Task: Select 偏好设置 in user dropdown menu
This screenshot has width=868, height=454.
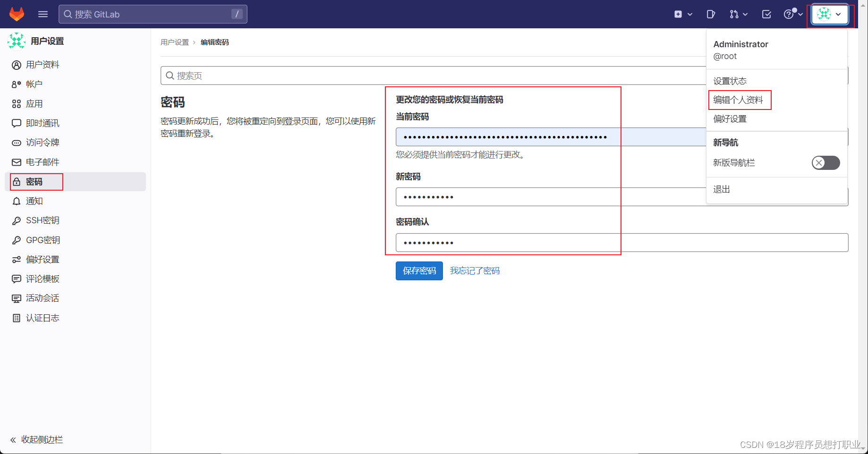Action: [777, 119]
